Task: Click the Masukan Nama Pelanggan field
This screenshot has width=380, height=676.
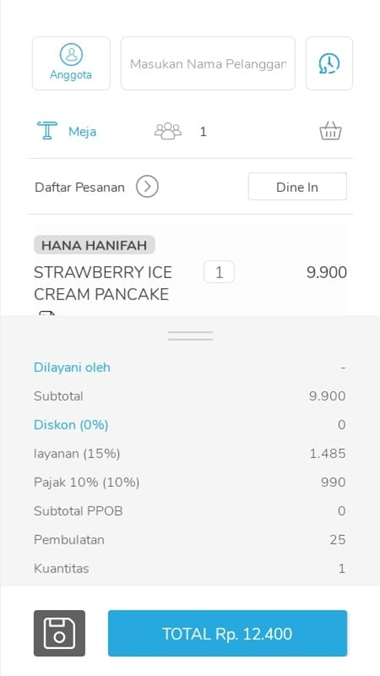Action: [x=208, y=63]
